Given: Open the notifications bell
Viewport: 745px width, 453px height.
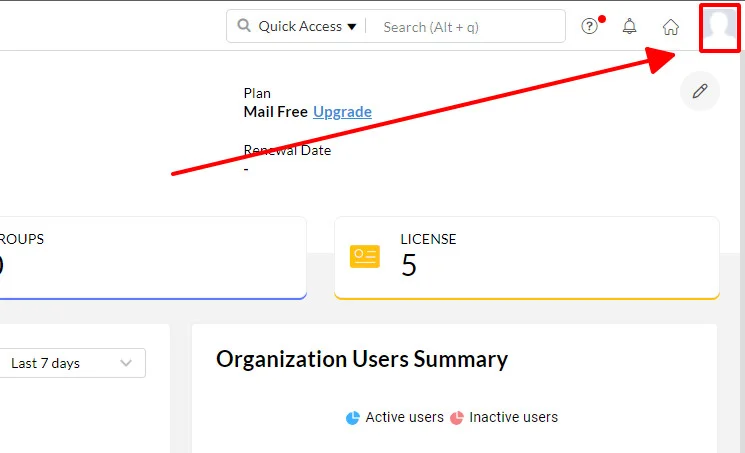Looking at the screenshot, I should pyautogui.click(x=630, y=27).
